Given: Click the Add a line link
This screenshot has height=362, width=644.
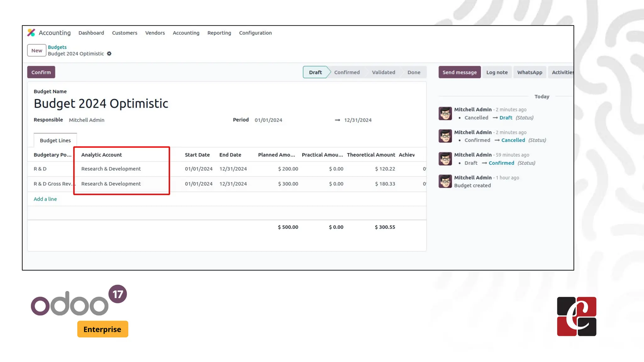Looking at the screenshot, I should coord(45,199).
